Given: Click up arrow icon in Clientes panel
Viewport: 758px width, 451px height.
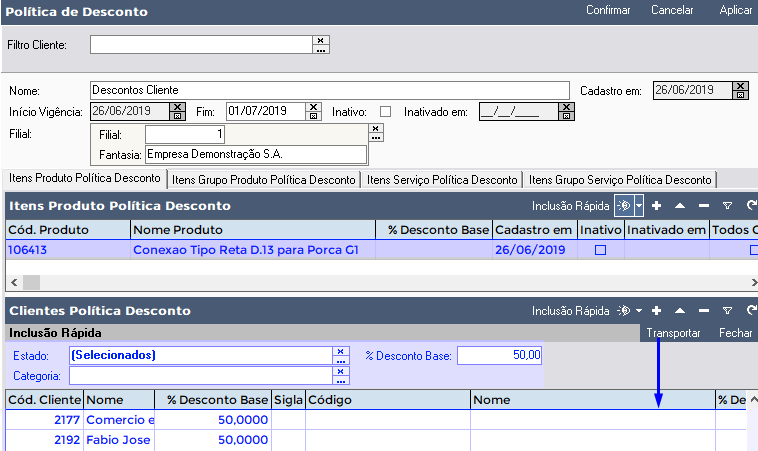Looking at the screenshot, I should click(x=680, y=311).
